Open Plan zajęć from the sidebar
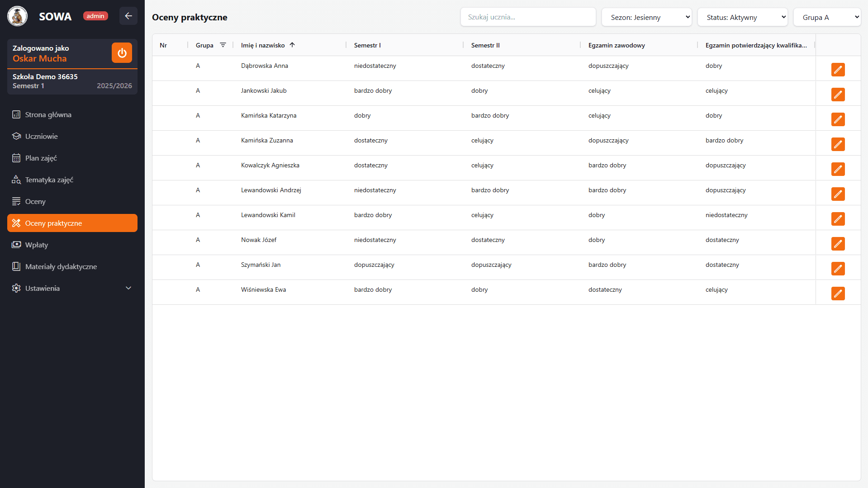 (41, 158)
